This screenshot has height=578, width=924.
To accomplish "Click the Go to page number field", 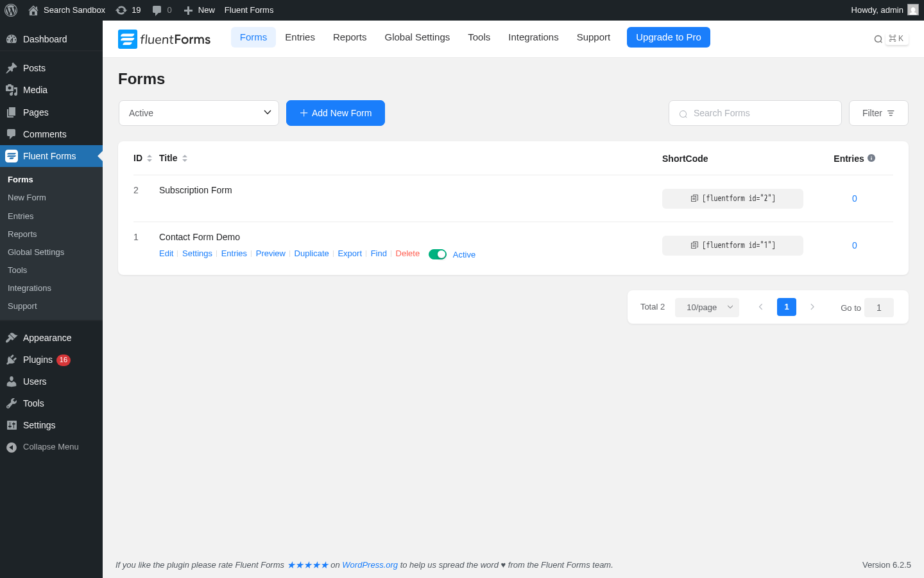I will [879, 308].
